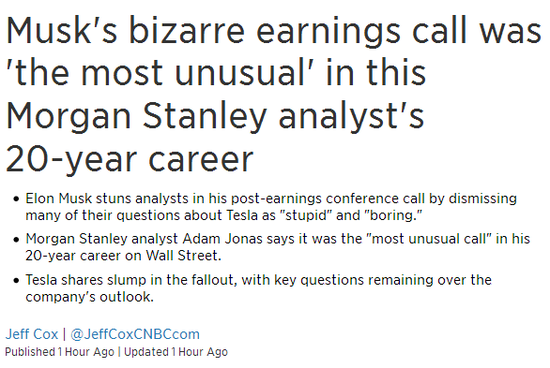Viewport: 550px width, 368px height.
Task: Click the pipe separator after Jeff Cox
Action: pyautogui.click(x=64, y=334)
